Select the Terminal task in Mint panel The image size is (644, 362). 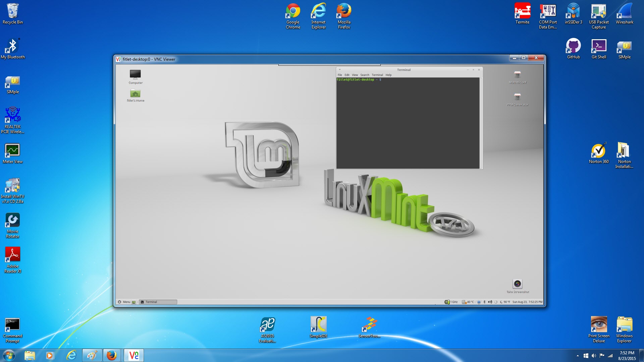click(x=158, y=302)
